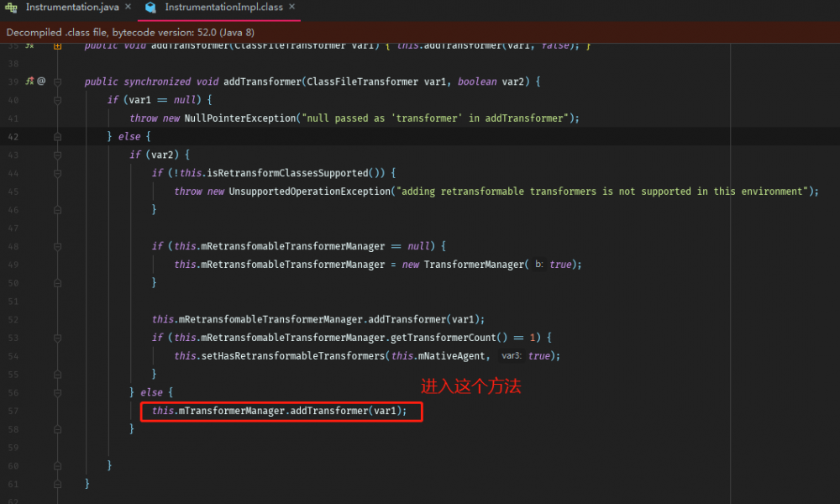Collapse the getTransformerCount if block at line 53
This screenshot has width=840, height=504.
57,337
